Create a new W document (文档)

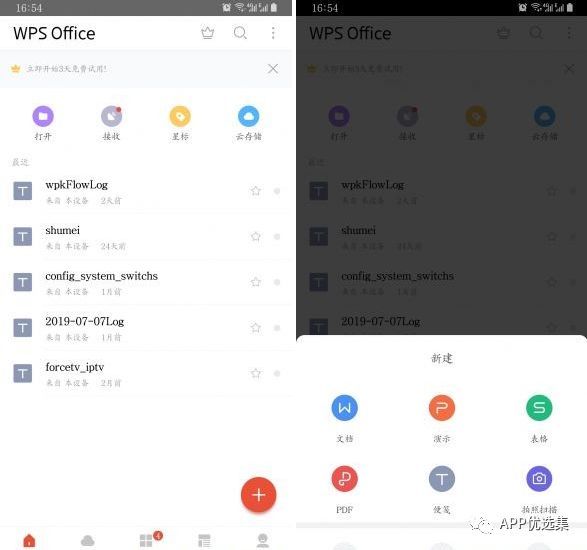(x=344, y=407)
